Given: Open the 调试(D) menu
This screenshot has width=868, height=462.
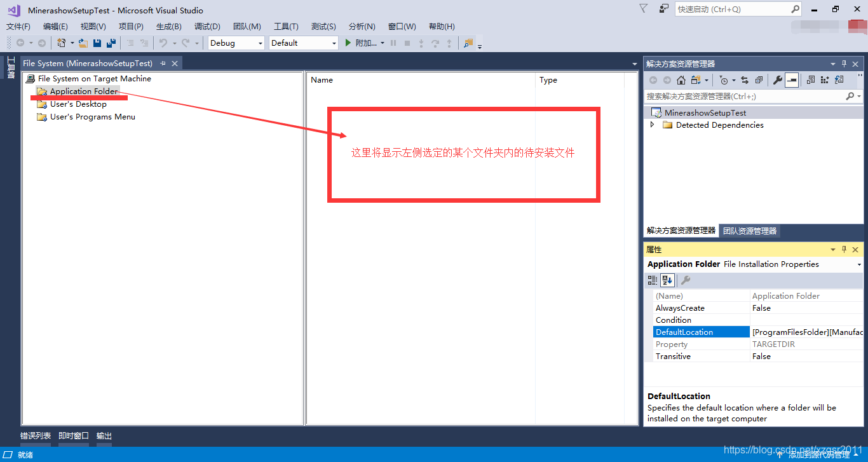Looking at the screenshot, I should [x=207, y=27].
